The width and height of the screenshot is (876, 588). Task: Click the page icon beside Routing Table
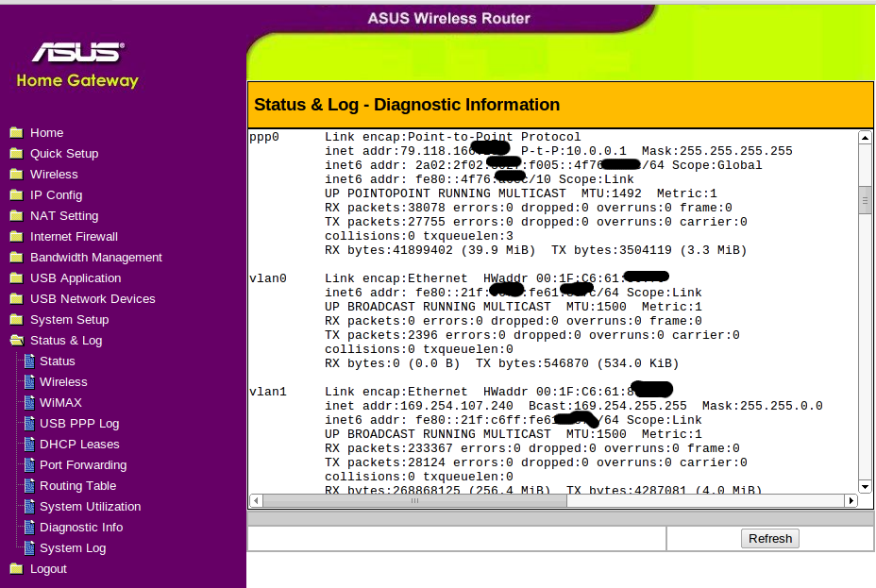pyautogui.click(x=29, y=486)
